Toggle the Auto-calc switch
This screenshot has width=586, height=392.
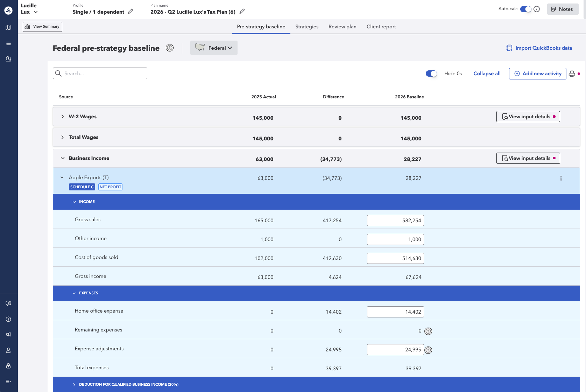point(525,9)
